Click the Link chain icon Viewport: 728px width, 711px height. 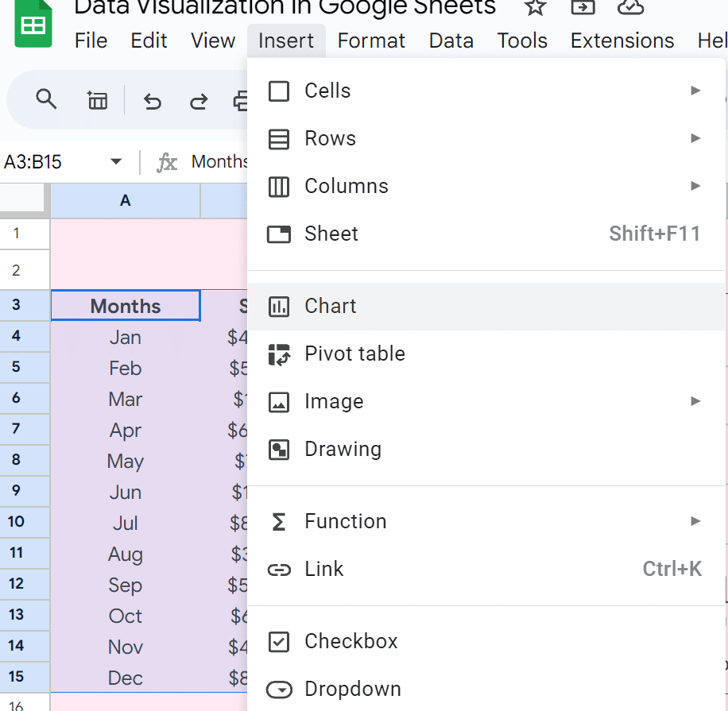[x=279, y=570]
